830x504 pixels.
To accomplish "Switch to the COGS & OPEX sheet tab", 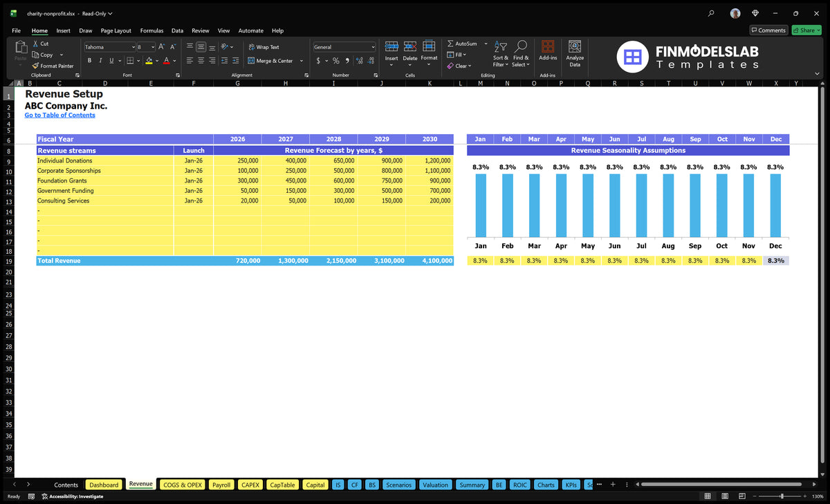I will click(183, 485).
